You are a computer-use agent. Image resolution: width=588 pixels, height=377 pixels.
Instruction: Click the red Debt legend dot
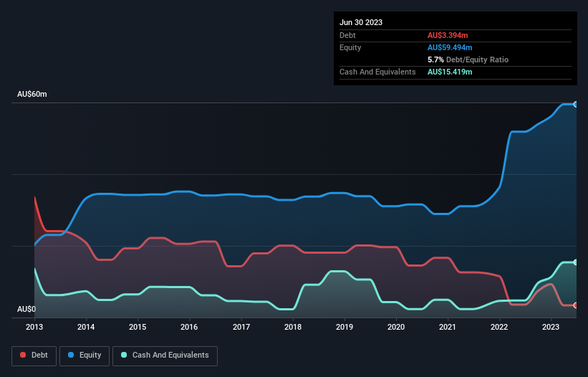point(23,355)
